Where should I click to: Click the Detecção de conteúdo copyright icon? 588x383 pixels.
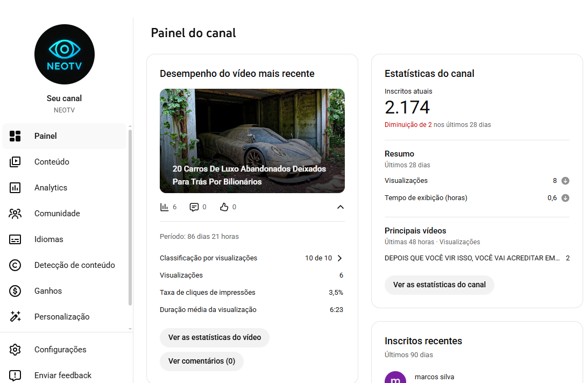pos(15,265)
